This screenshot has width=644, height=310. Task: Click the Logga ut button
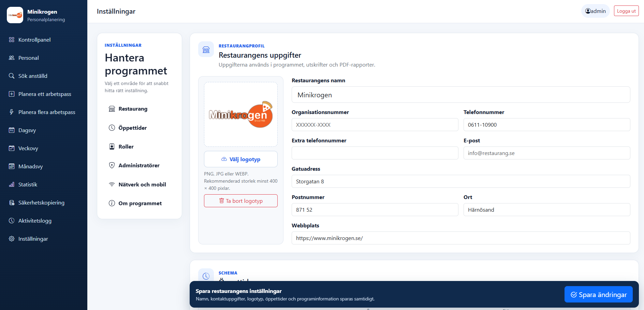tap(626, 11)
